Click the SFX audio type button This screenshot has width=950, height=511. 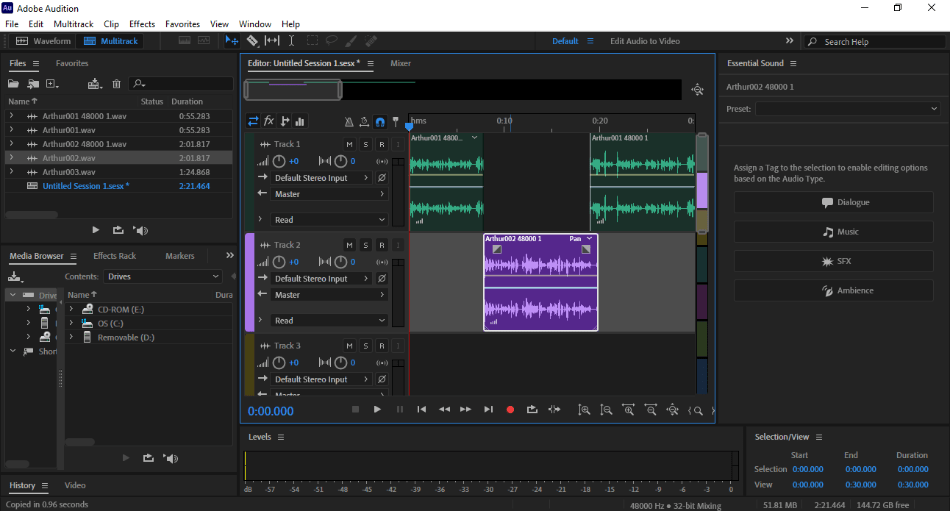pos(834,261)
